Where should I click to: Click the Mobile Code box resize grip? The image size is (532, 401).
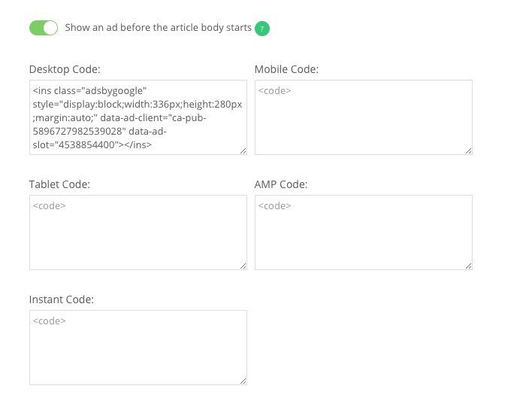pos(468,151)
